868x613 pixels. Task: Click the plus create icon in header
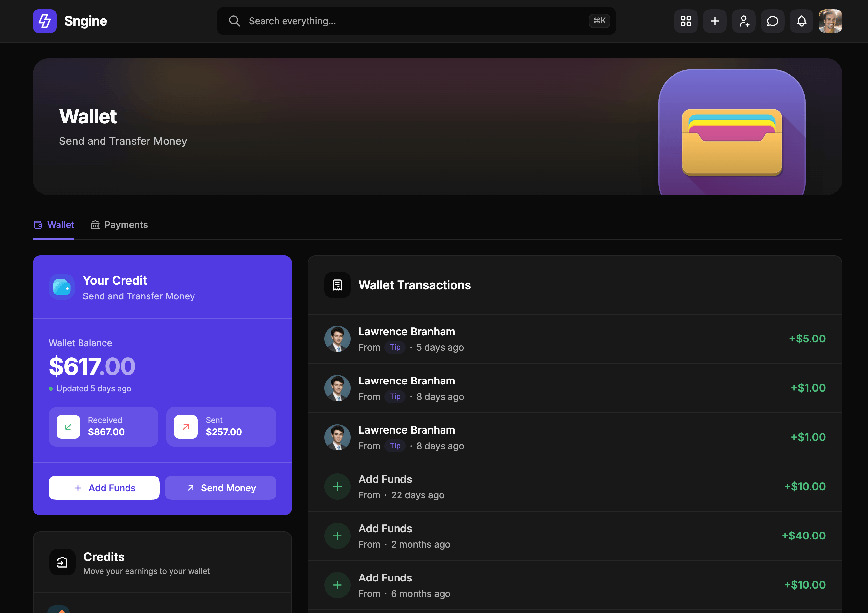click(x=715, y=21)
